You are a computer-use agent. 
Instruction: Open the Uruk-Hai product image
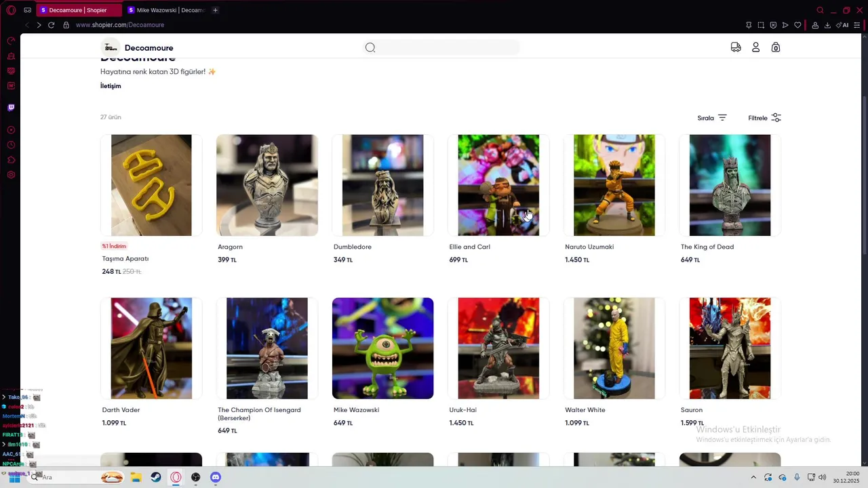pyautogui.click(x=498, y=348)
